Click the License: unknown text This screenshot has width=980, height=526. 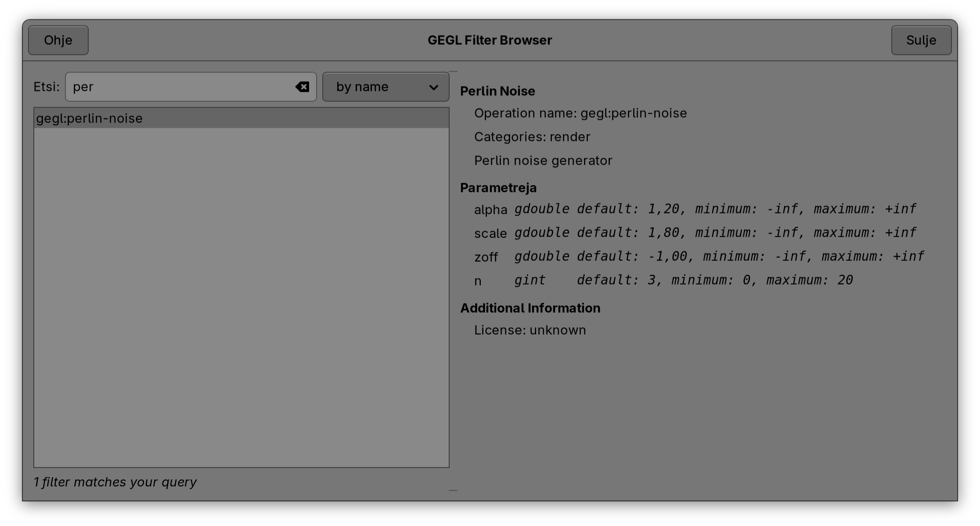click(530, 330)
